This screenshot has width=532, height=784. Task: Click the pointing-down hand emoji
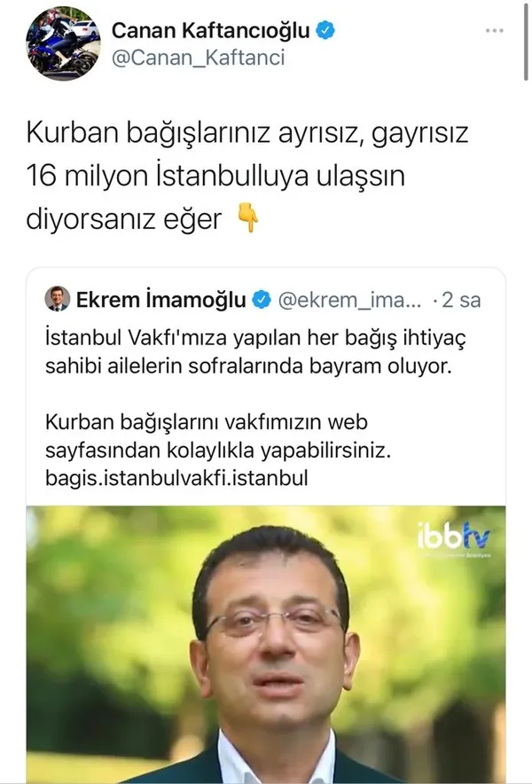(247, 218)
